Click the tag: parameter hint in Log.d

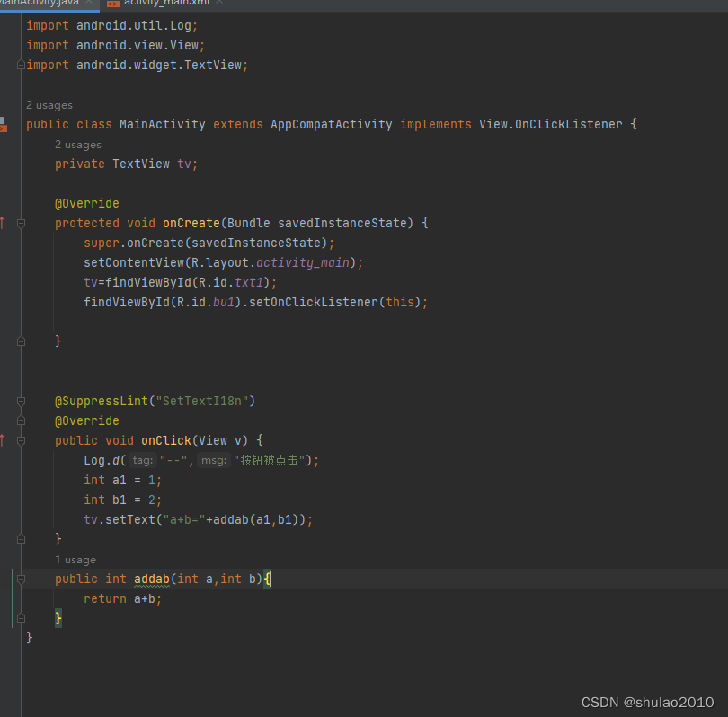tap(143, 460)
